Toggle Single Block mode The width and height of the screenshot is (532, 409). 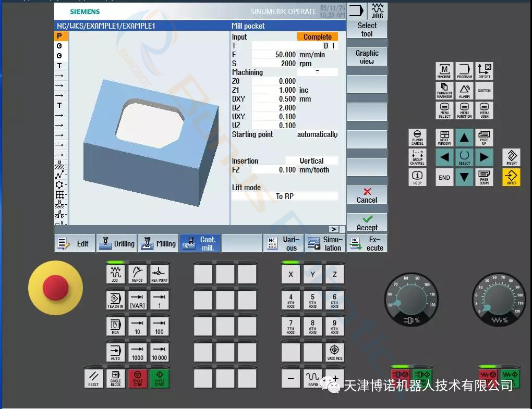(x=115, y=379)
